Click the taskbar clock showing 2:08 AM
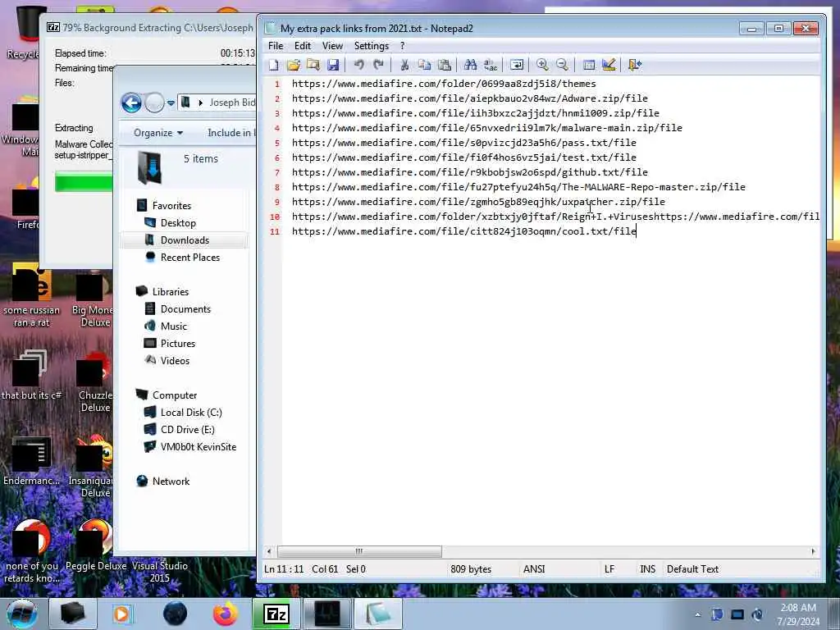 point(797,614)
